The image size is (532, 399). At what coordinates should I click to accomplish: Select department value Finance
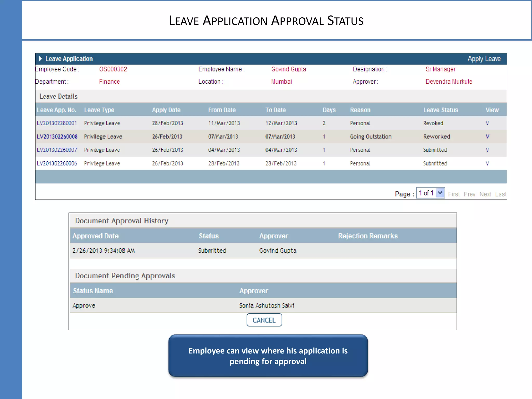[109, 82]
